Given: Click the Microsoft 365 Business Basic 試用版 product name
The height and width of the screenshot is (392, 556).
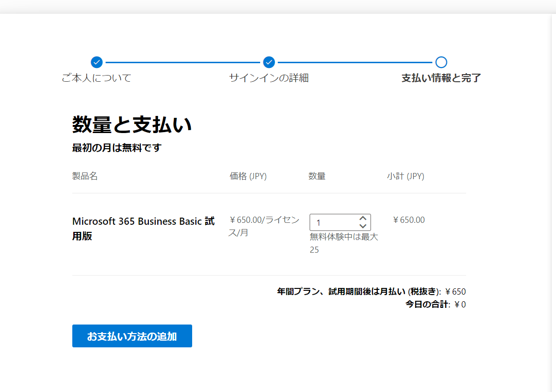Looking at the screenshot, I should tap(144, 229).
